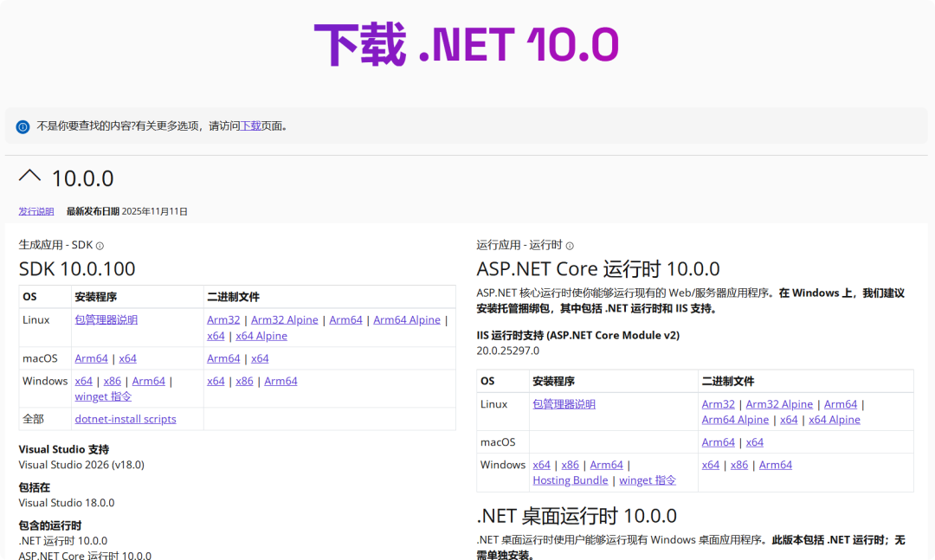
Task: Download ASP.NET Core Linux Arm64 binary
Action: pos(841,404)
